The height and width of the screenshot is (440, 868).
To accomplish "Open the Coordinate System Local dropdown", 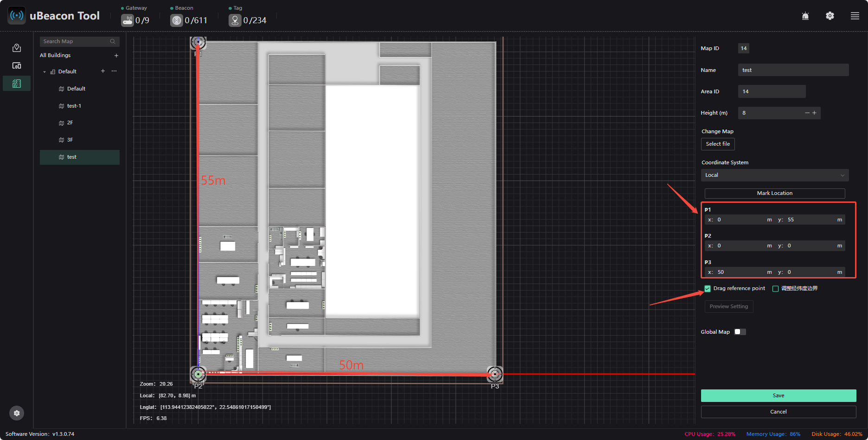I will [775, 175].
